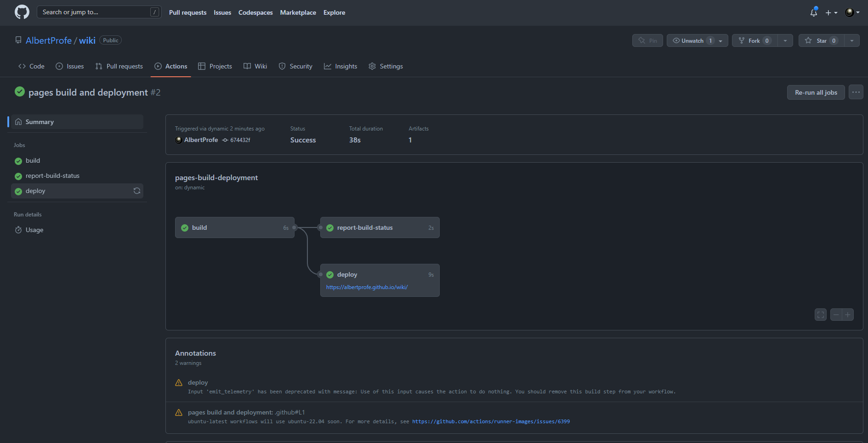Expand the Unwatch dropdown arrow

(x=721, y=40)
